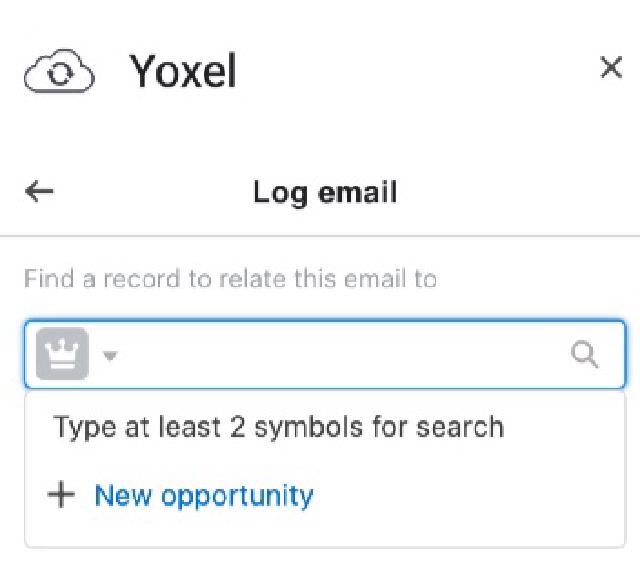This screenshot has height=564, width=640.
Task: Create a New opportunity
Action: 203,495
